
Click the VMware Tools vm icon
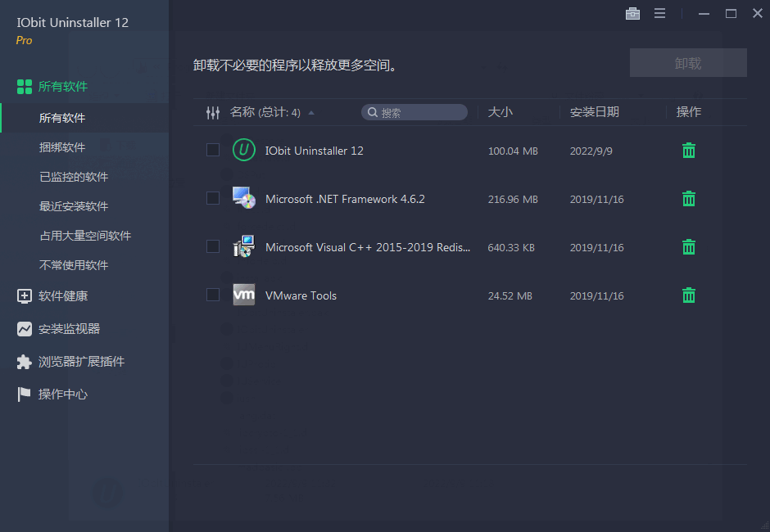point(243,295)
